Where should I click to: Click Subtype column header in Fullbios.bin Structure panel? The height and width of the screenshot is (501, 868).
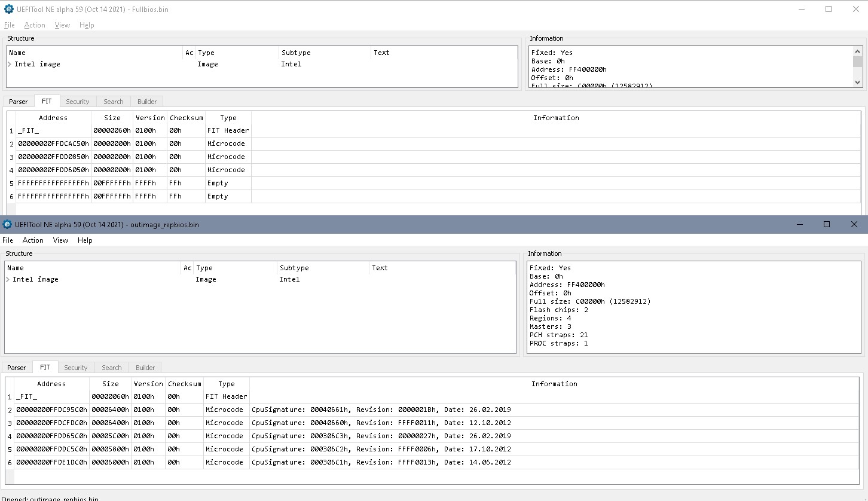[325, 53]
